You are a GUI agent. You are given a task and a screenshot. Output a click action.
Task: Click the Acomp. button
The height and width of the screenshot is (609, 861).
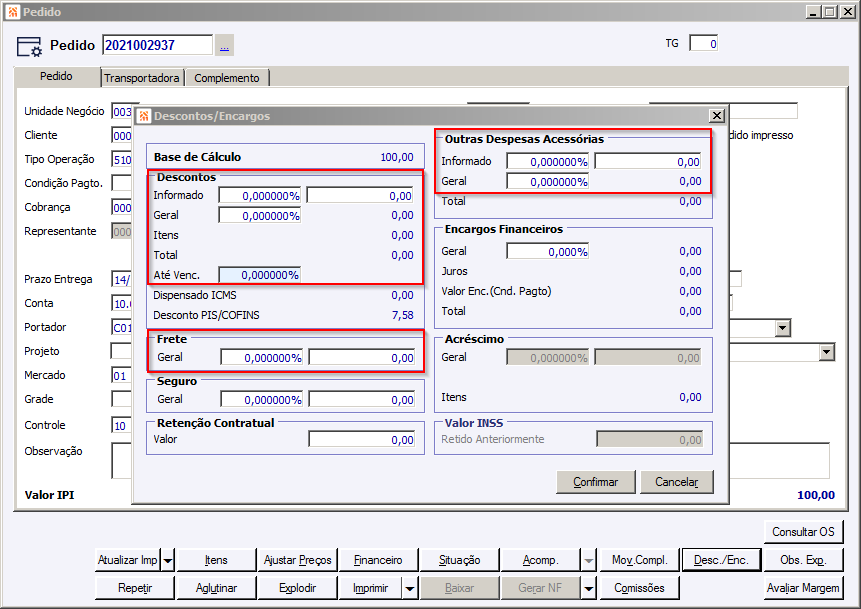pyautogui.click(x=540, y=560)
